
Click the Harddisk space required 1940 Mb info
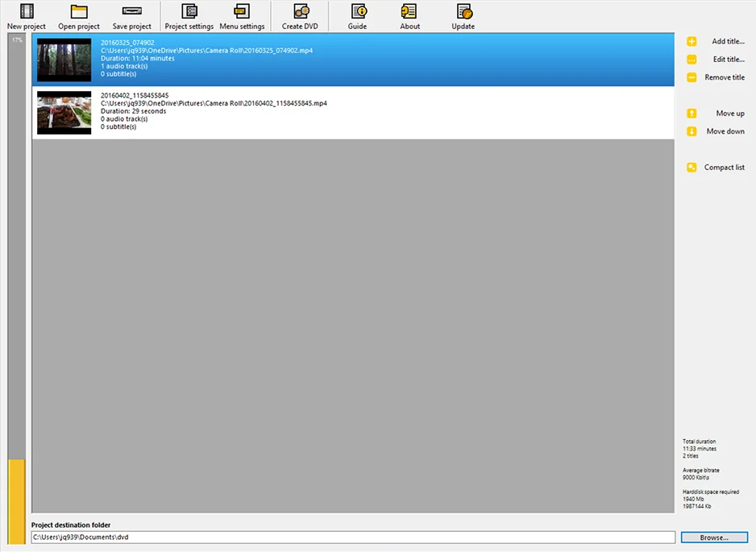point(711,499)
